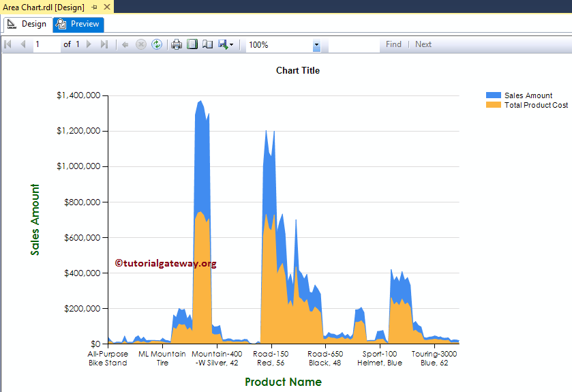
Task: Click the find text input box
Action: (354, 45)
